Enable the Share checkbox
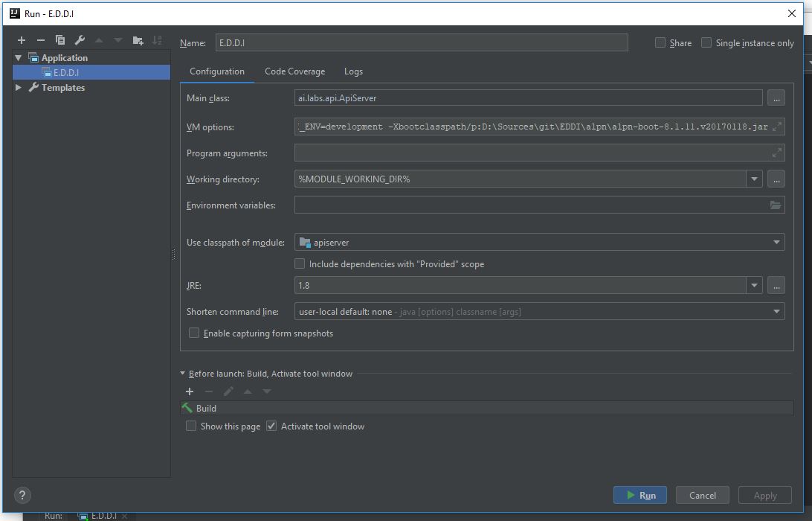The image size is (812, 521). (x=660, y=42)
